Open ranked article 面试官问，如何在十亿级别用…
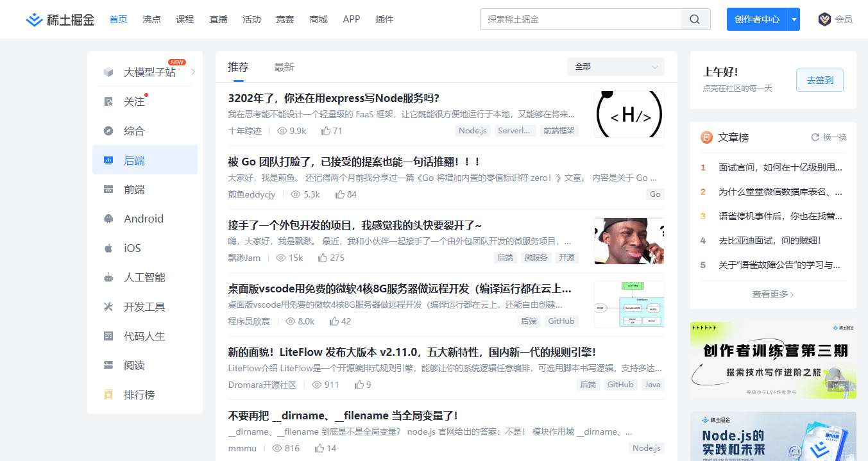This screenshot has width=868, height=461. point(780,167)
